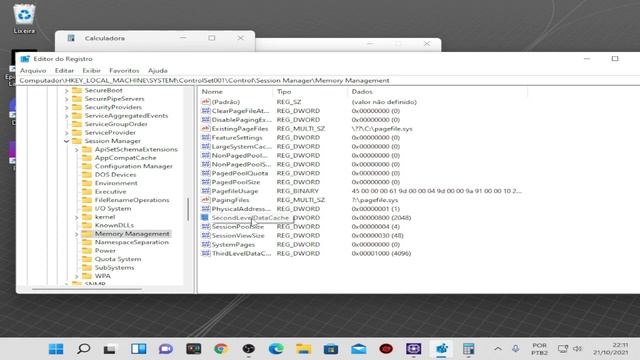Select the PagedPoolQuota value icon
Screen dimensions: 640x360
pyautogui.click(x=206, y=173)
